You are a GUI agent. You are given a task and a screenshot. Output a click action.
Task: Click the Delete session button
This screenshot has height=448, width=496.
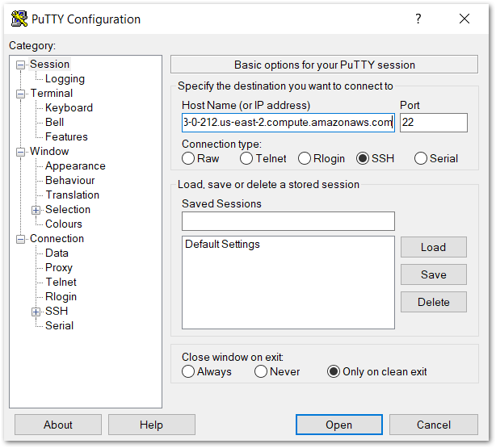coord(433,302)
